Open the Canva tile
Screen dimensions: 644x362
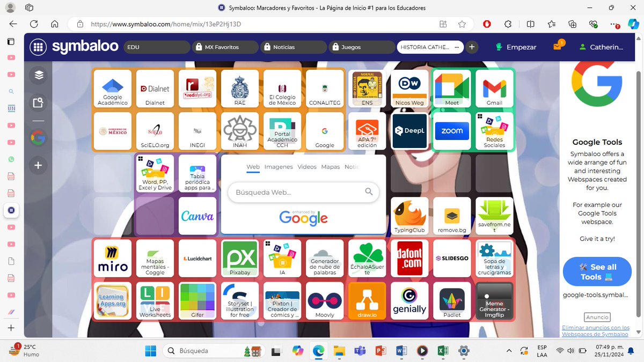(x=197, y=216)
